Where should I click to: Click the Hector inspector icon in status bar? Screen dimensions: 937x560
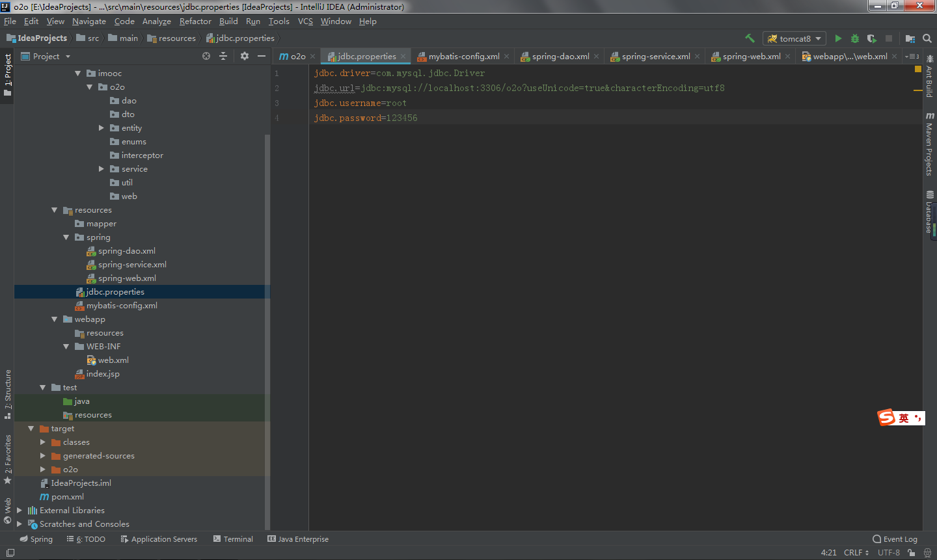pos(927,553)
